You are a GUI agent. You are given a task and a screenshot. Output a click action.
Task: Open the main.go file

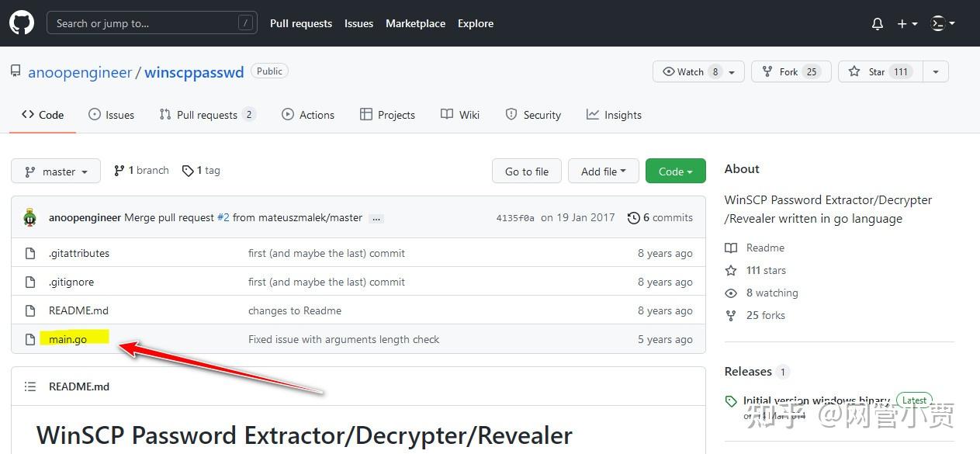click(68, 339)
